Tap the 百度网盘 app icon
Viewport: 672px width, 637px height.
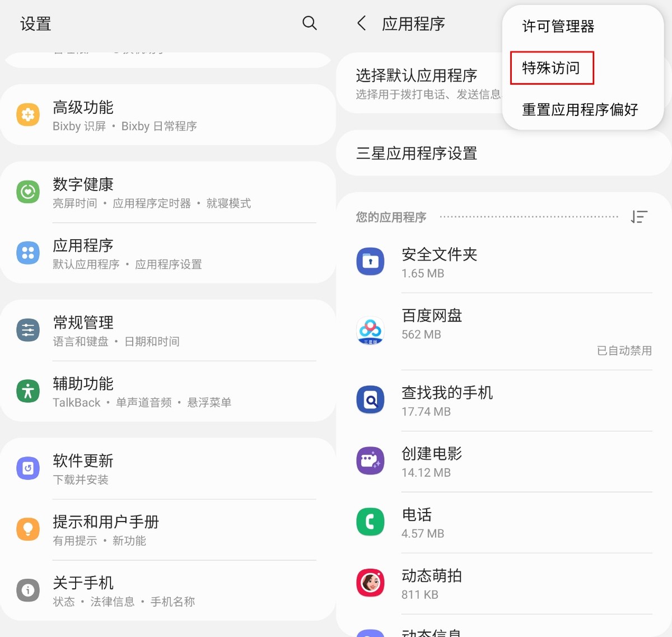(370, 331)
